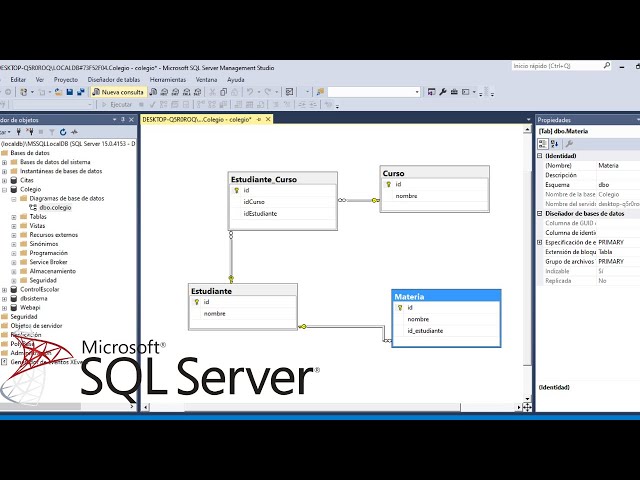This screenshot has width=640, height=480.
Task: Click the Save All toolbar icon
Action: tap(80, 92)
